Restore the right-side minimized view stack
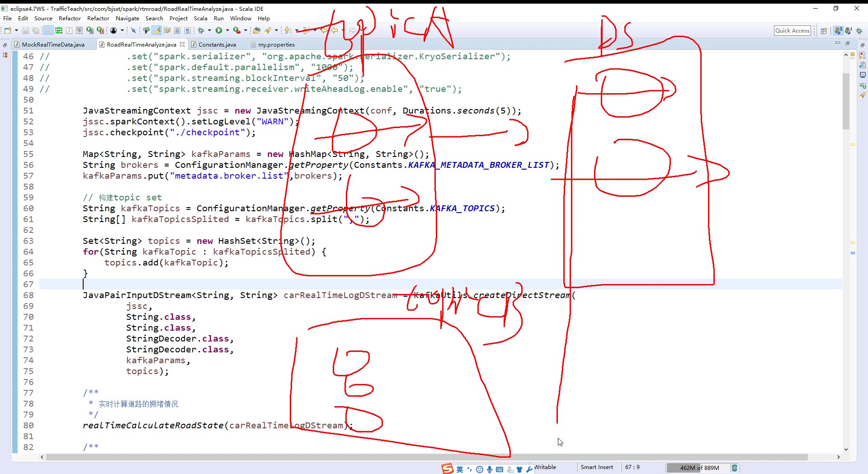The image size is (868, 474). [863, 45]
